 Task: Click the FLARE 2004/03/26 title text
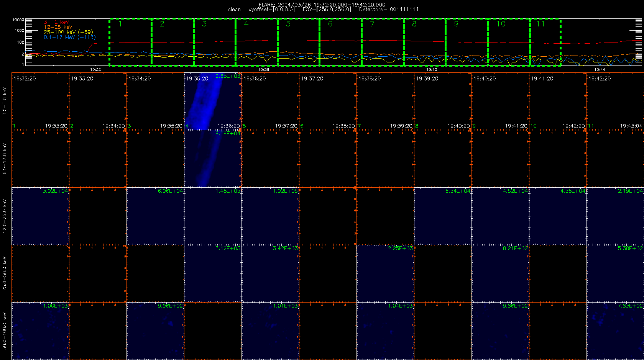[x=322, y=5]
